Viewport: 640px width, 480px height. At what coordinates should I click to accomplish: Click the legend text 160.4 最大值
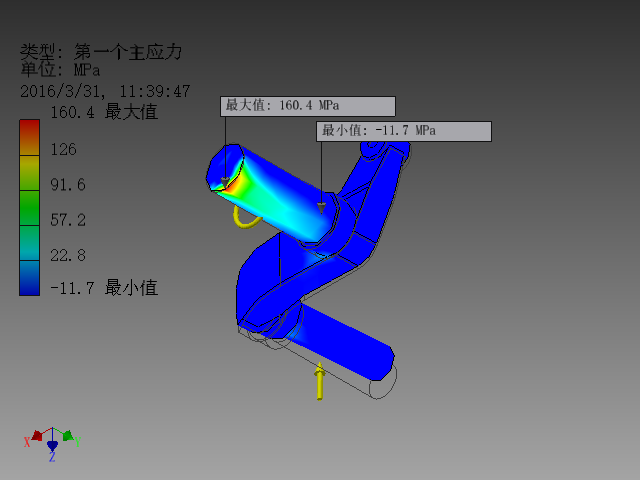pyautogui.click(x=104, y=112)
